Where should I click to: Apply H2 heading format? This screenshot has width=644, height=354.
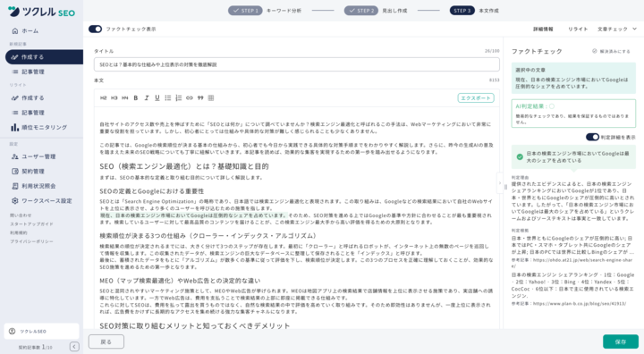point(104,97)
